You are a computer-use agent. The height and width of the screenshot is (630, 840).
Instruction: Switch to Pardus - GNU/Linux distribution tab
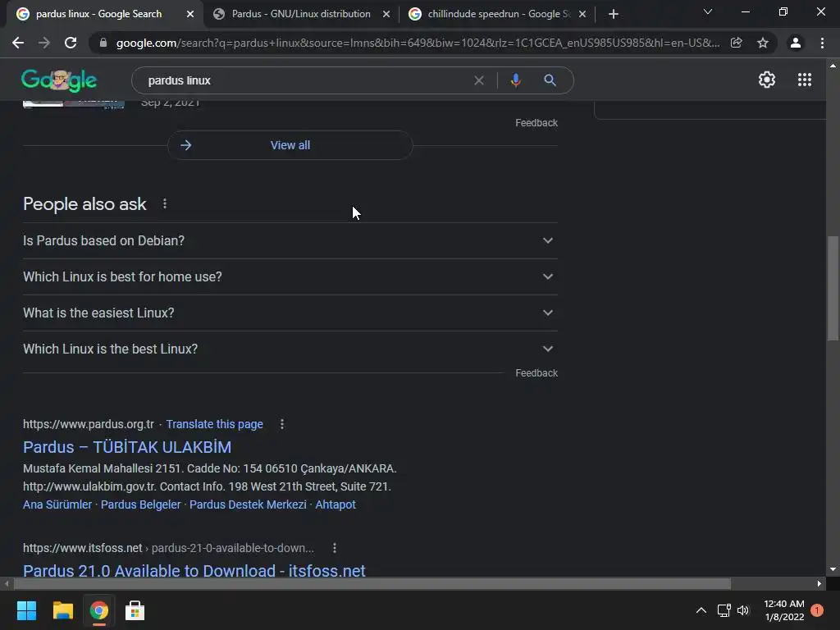[300, 14]
